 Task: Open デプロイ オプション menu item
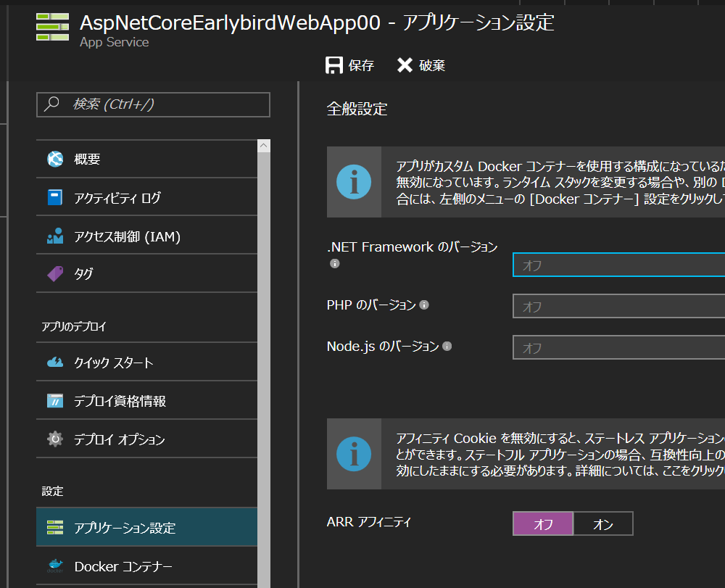(146, 439)
